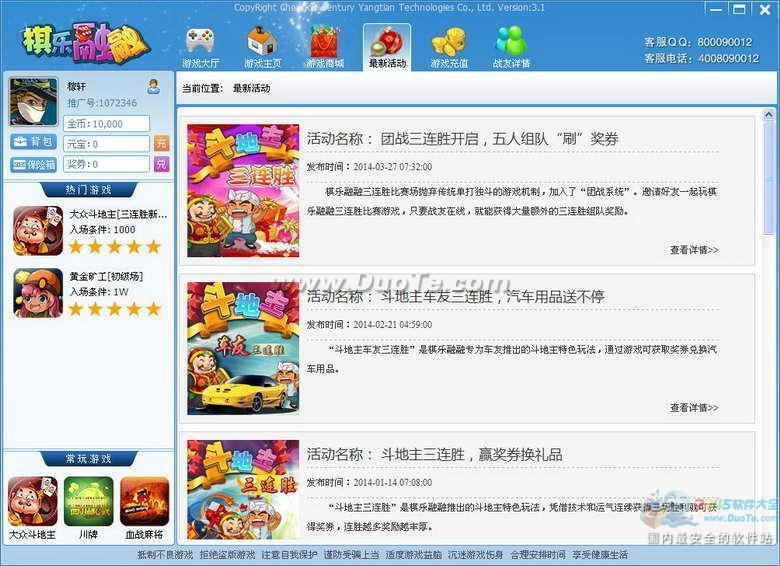Click the 常玩游戏 section header
Screen dimensions: 780x566
(x=89, y=459)
